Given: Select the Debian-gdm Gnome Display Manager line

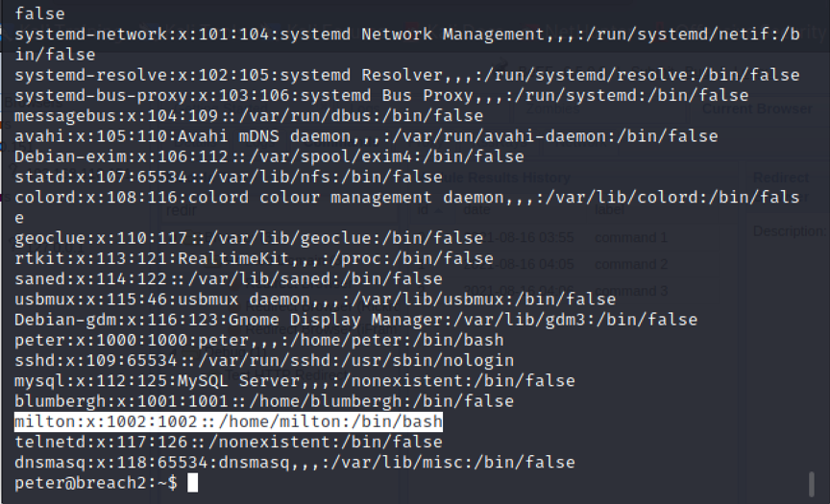Looking at the screenshot, I should tap(355, 320).
